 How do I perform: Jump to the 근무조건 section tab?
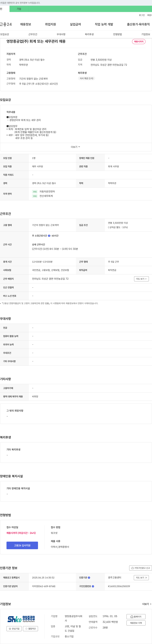[33, 34]
